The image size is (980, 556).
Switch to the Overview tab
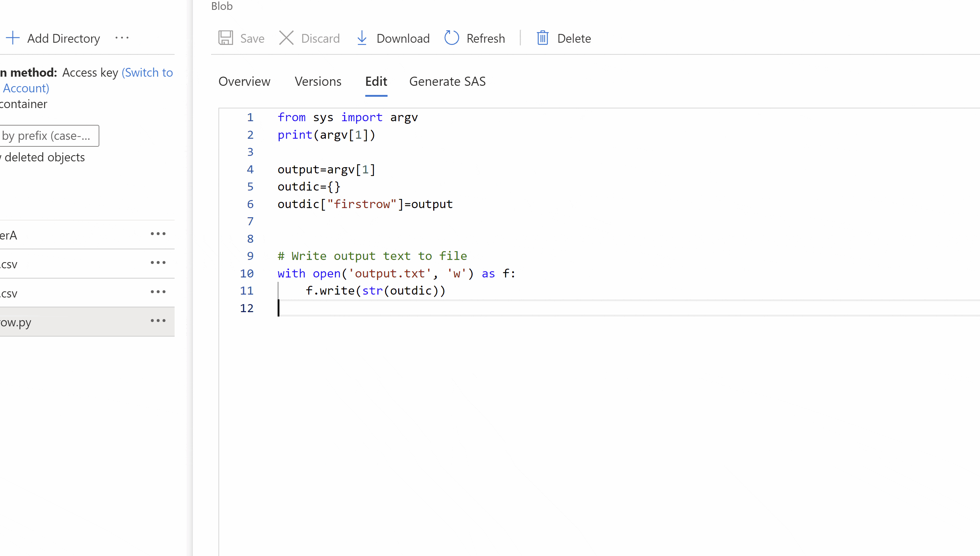[x=244, y=81]
